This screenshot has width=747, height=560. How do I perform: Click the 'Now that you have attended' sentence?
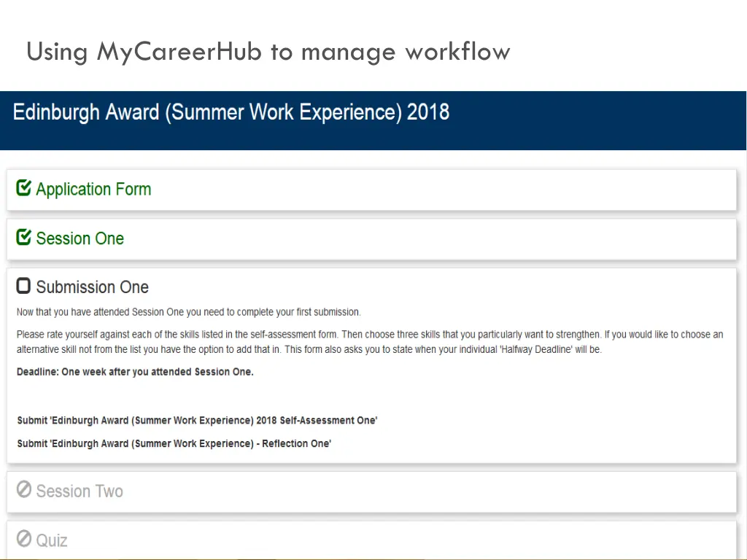[x=189, y=312]
